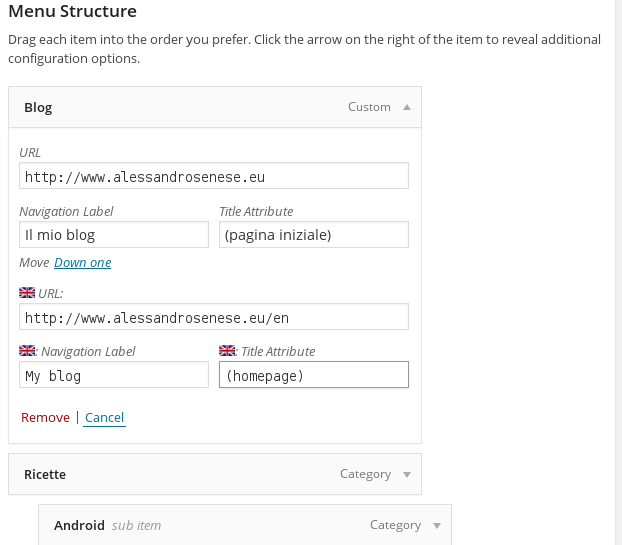
Task: Collapse the Blog menu item arrow
Action: (407, 107)
